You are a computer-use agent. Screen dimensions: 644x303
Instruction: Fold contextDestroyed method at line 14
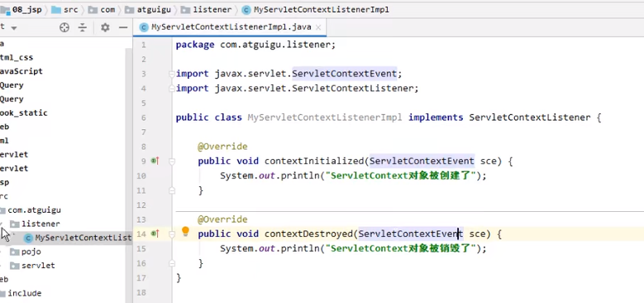172,234
